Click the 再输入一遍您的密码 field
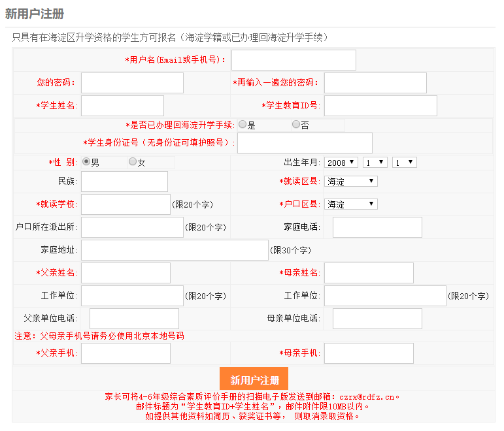Viewport: 504px width, 431px height. click(375, 83)
